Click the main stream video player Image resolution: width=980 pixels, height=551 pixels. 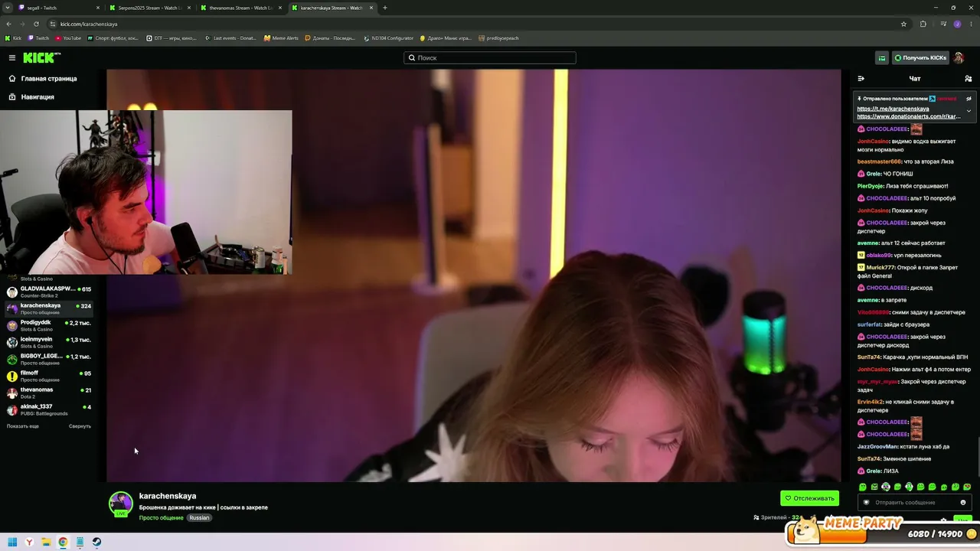[473, 275]
